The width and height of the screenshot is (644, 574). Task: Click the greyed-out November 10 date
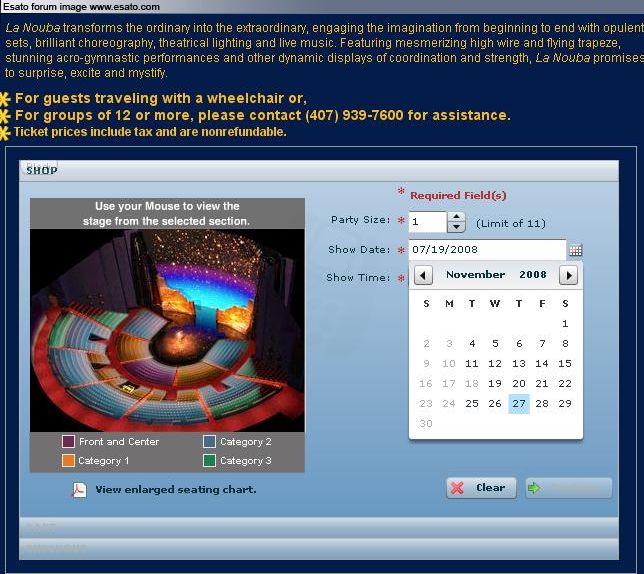point(448,364)
